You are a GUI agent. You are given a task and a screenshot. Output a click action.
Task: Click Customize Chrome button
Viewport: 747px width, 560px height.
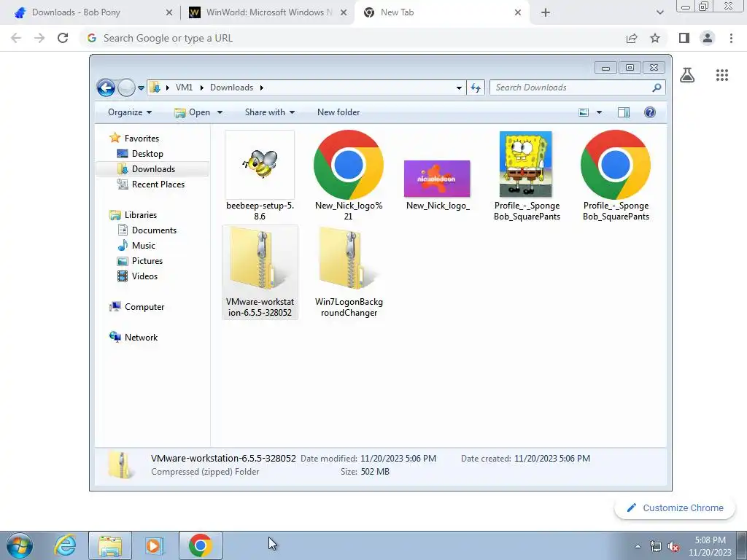point(675,508)
